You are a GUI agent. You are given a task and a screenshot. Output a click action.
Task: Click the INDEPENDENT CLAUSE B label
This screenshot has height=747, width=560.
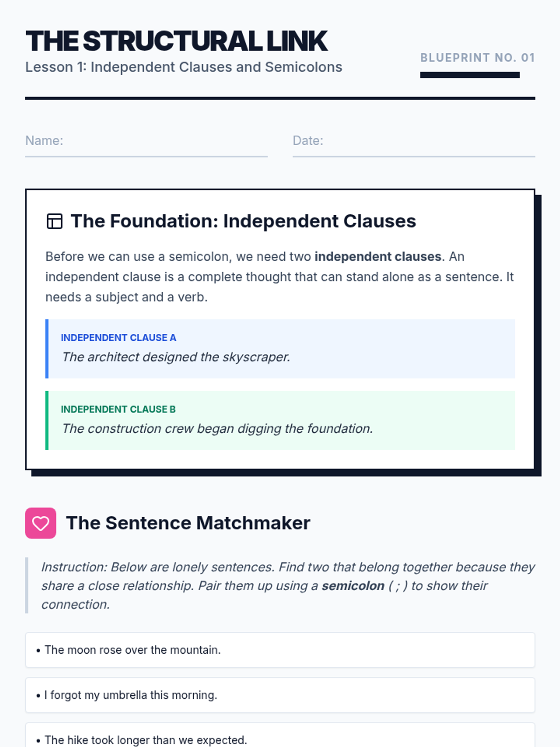[x=118, y=409]
